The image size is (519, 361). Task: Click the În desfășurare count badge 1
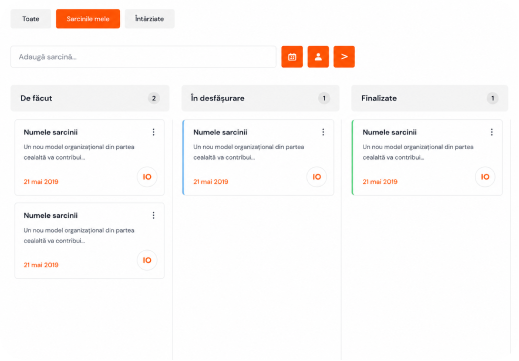tap(324, 98)
